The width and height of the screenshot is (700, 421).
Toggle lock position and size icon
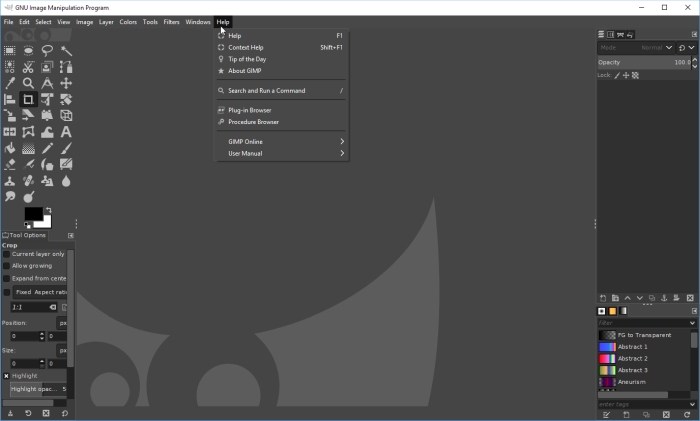pyautogui.click(x=626, y=75)
